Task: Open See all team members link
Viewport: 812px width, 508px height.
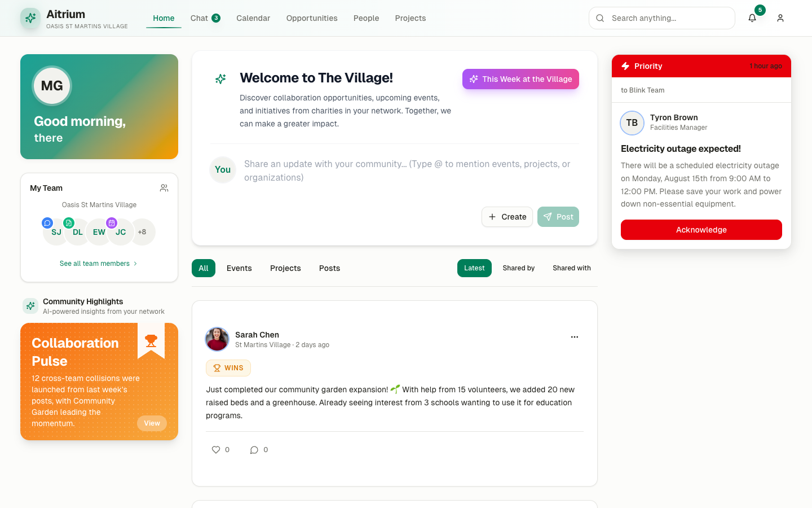Action: [x=99, y=264]
